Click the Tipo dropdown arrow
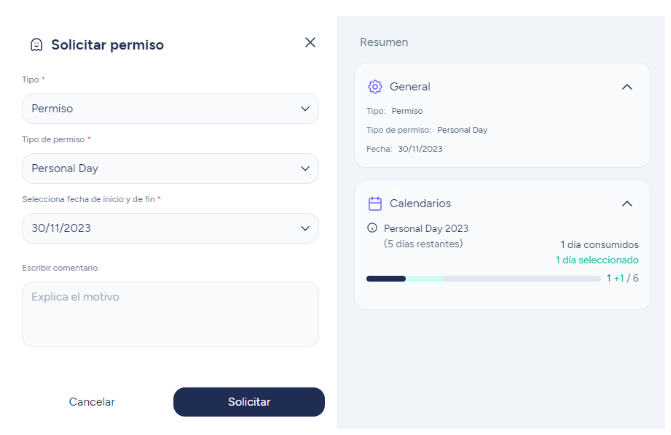671x435 pixels. click(305, 109)
